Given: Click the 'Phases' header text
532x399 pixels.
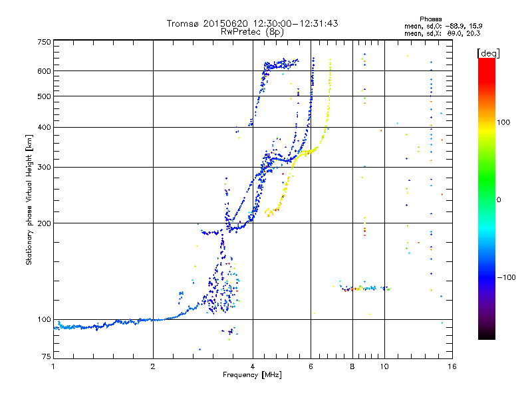Looking at the screenshot, I should coord(430,19).
